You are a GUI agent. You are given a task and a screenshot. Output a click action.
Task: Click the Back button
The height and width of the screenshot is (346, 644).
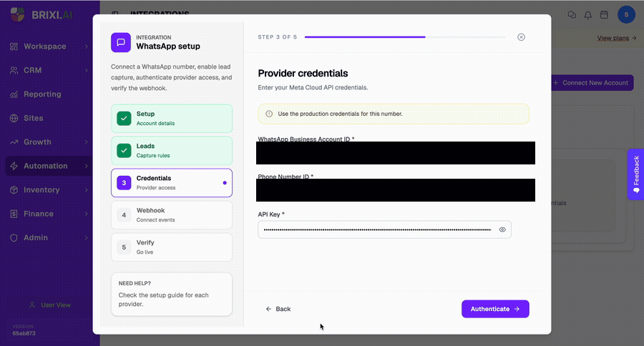tap(278, 309)
